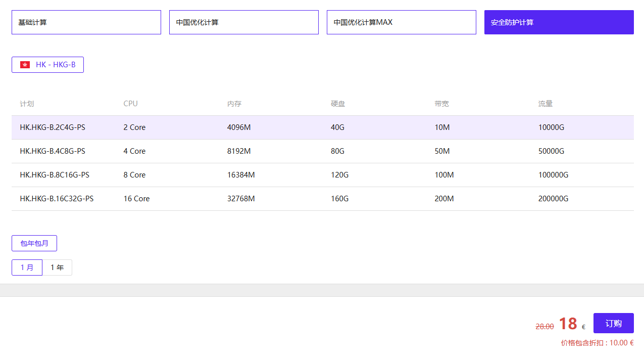Screen dimensions: 644x357
Task: Set billing period to 1 月
Action: click(x=27, y=267)
